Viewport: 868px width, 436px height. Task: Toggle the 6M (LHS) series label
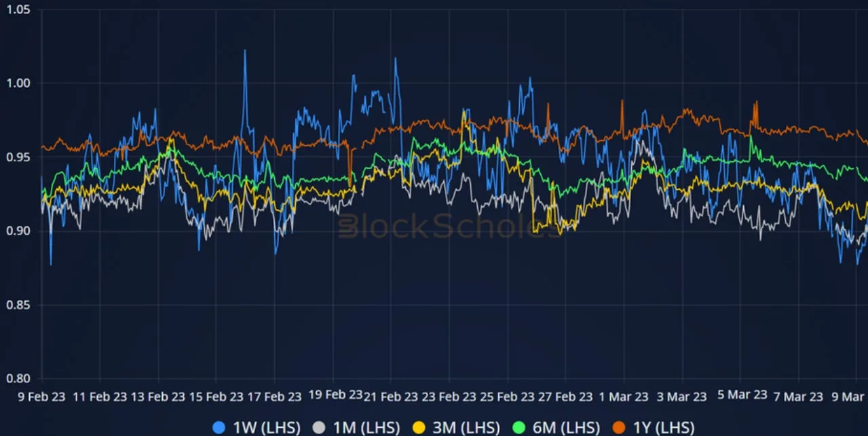566,428
